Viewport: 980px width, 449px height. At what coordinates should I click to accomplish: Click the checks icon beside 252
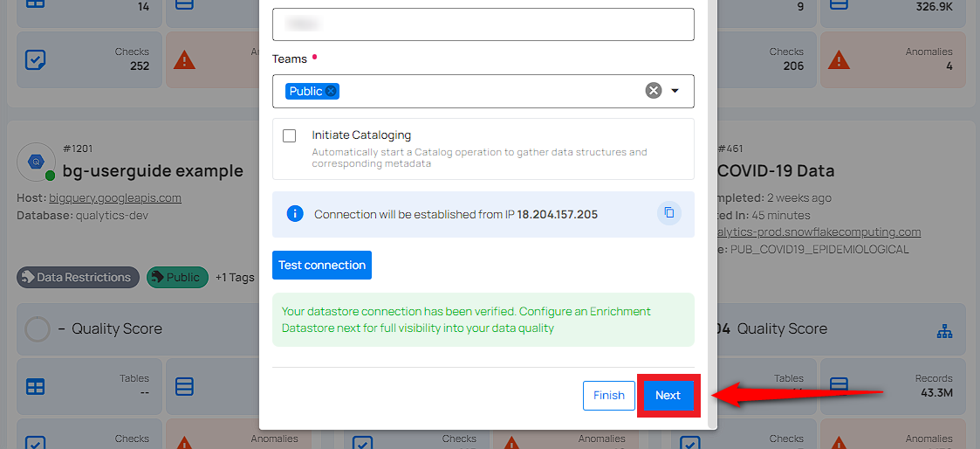tap(36, 60)
